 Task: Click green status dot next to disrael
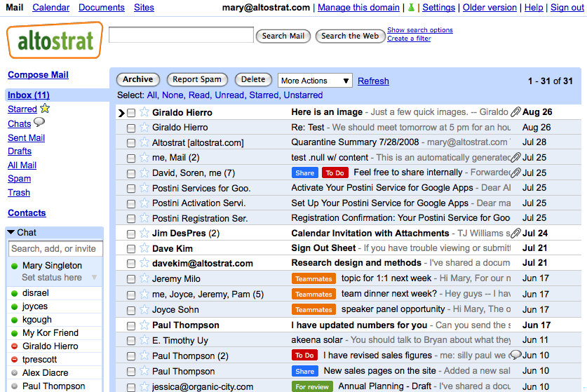click(x=15, y=293)
